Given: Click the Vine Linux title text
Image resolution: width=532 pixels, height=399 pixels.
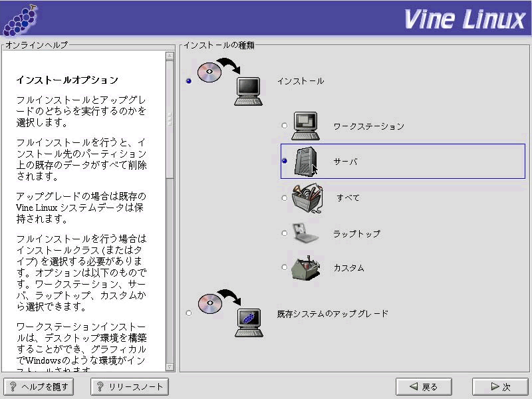Looking at the screenshot, I should [x=465, y=19].
